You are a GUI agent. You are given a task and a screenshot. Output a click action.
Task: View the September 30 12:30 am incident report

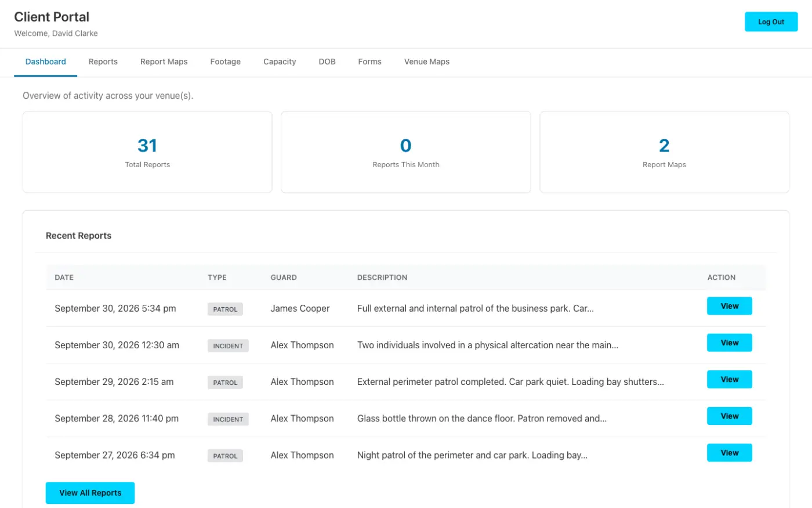tap(729, 343)
